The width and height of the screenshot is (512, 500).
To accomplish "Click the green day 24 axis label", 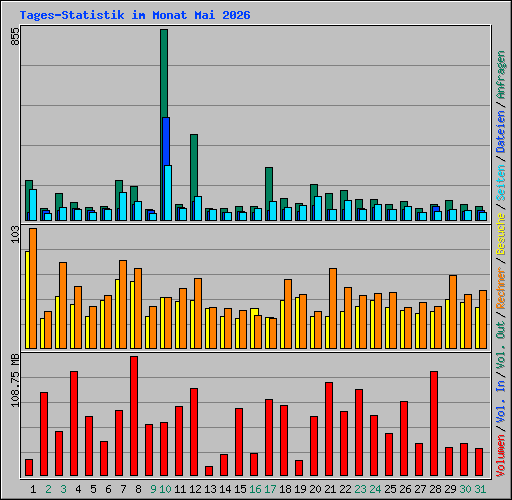I will 375,489.
